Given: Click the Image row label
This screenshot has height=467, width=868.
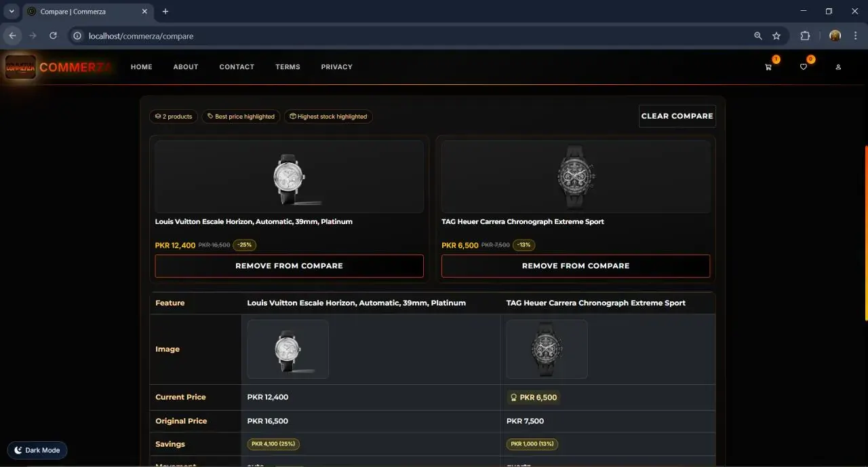Looking at the screenshot, I should tap(167, 349).
